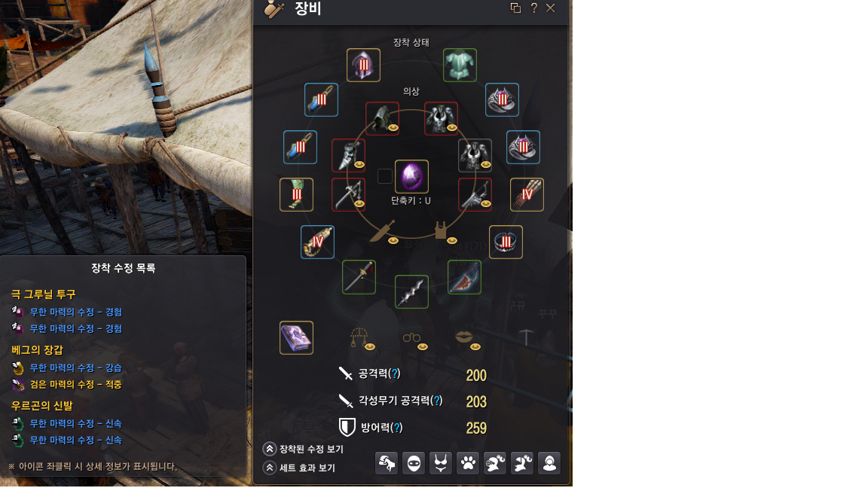Image resolution: width=868 pixels, height=488 pixels.
Task: Click the longsword main weapon slot
Action: (x=359, y=276)
